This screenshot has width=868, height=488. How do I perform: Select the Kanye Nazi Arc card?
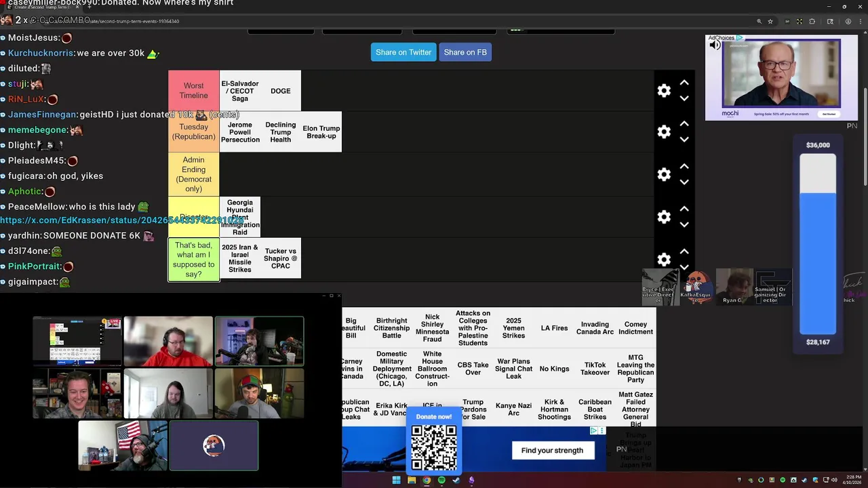[513, 409]
